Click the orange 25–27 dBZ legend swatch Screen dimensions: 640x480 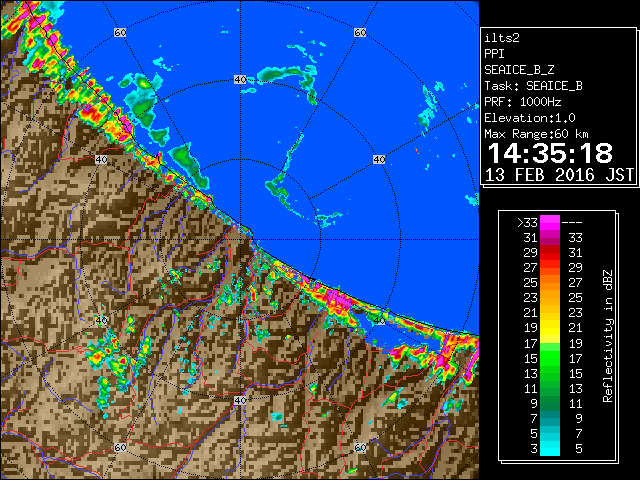[x=550, y=283]
